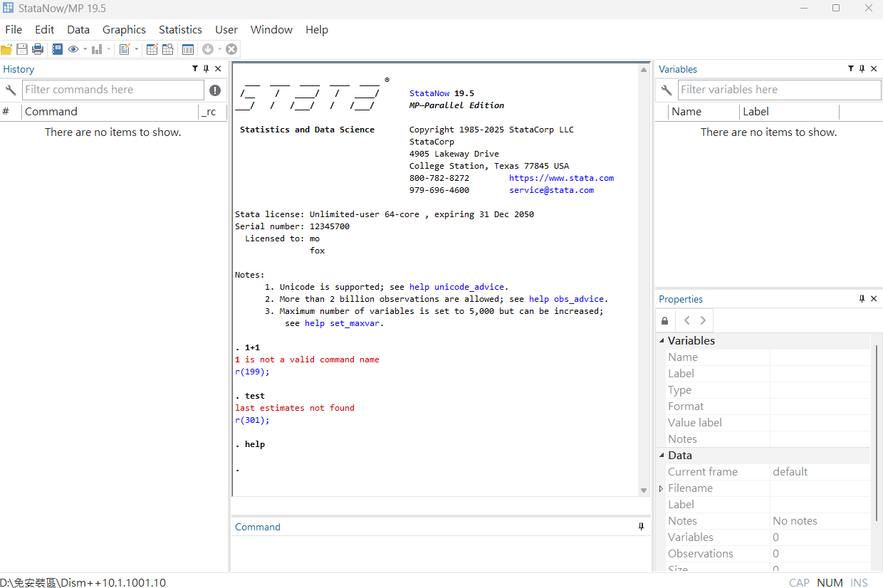This screenshot has height=588, width=883.
Task: Open the Help menu
Action: [x=317, y=30]
